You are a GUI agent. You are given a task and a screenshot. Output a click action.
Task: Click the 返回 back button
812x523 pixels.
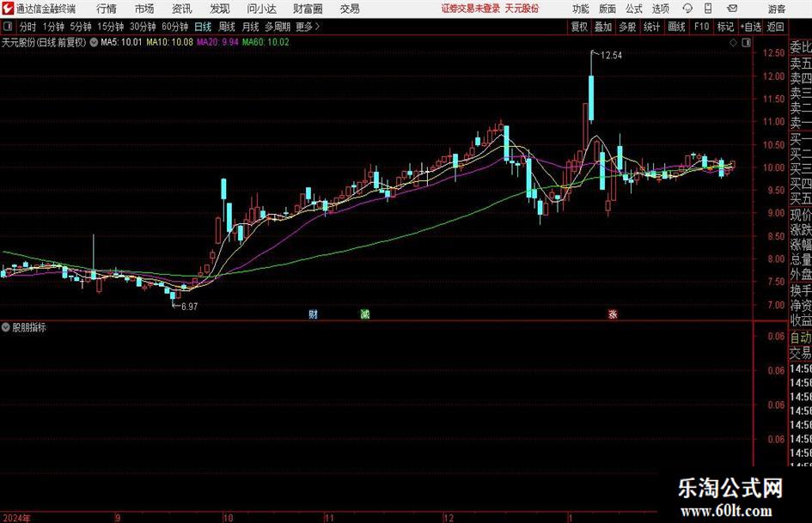click(x=776, y=27)
